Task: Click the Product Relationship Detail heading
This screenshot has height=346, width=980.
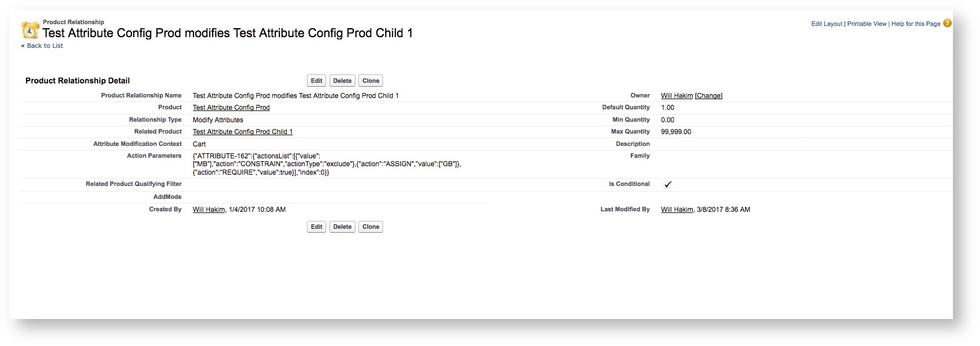Action: [x=78, y=81]
